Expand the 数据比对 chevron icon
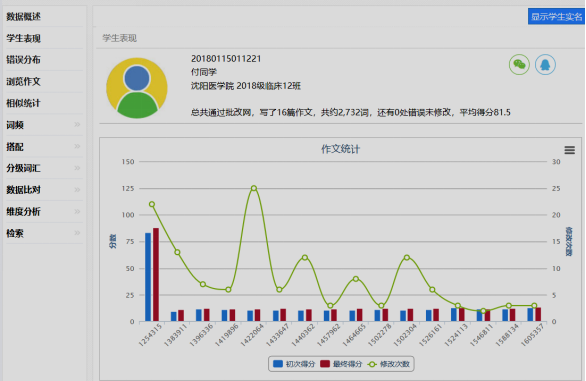Viewport: 586px width, 381px height. tap(77, 190)
